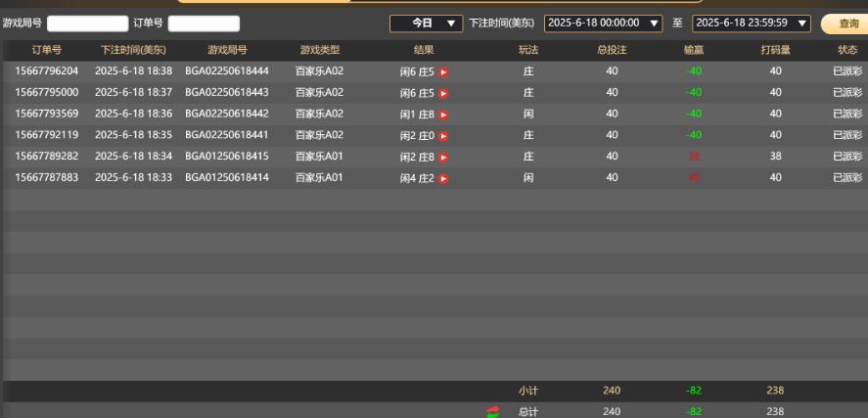Viewport: 868px width, 418px height.
Task: Play replay for game BGA02250618444 result
Action: pyautogui.click(x=443, y=71)
